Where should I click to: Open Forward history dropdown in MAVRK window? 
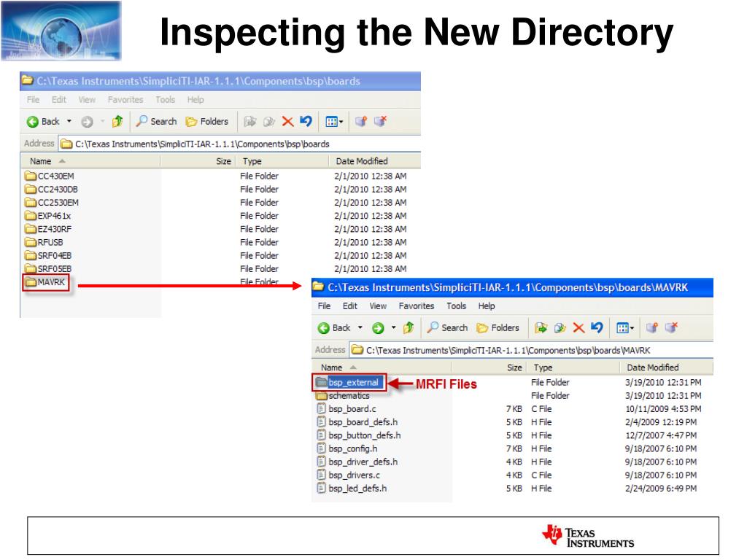(x=393, y=327)
